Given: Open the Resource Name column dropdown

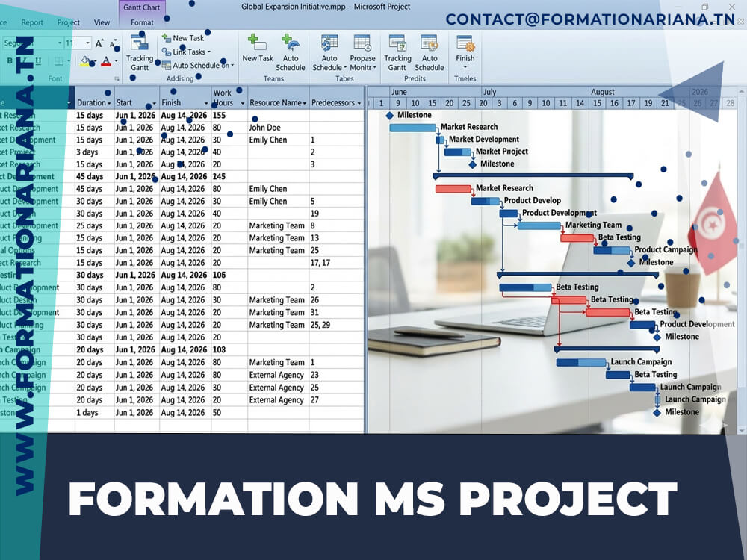Looking at the screenshot, I should [305, 103].
